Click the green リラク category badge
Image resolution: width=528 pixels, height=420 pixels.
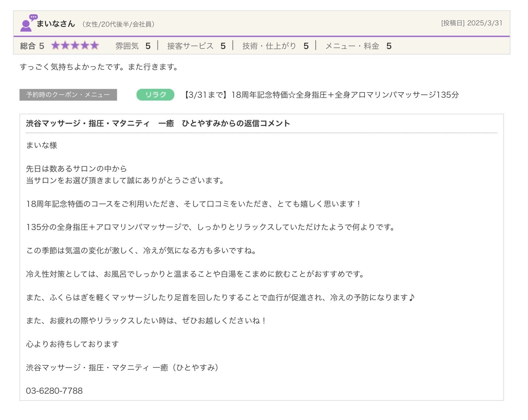[x=155, y=95]
